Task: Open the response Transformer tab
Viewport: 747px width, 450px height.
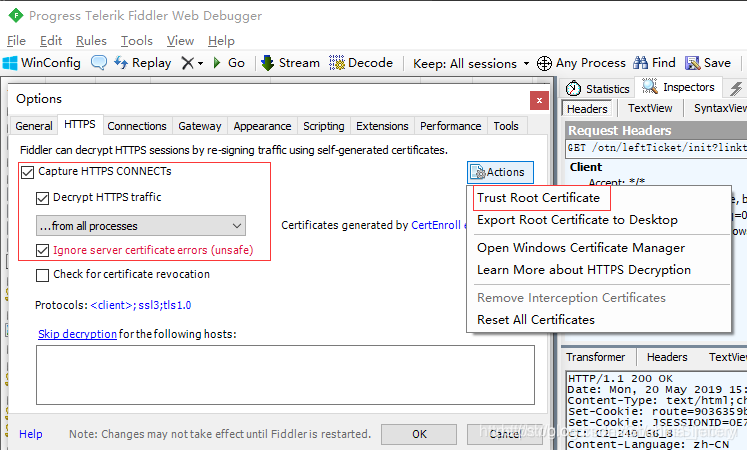Action: point(596,357)
